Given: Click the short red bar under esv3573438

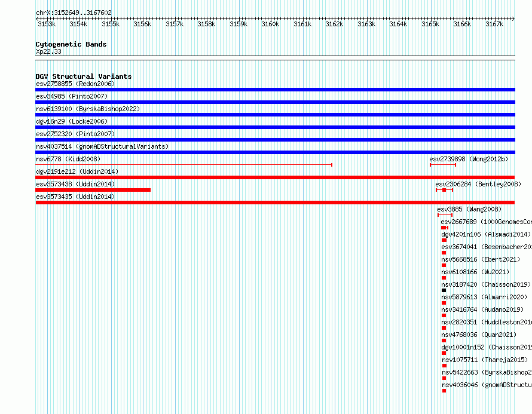Looking at the screenshot, I should click(x=93, y=190).
